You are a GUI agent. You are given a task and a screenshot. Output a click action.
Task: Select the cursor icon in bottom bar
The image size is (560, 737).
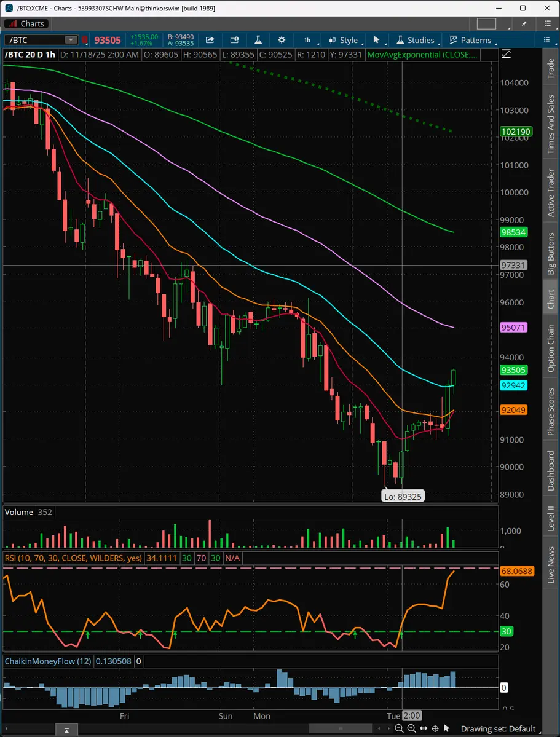[447, 728]
